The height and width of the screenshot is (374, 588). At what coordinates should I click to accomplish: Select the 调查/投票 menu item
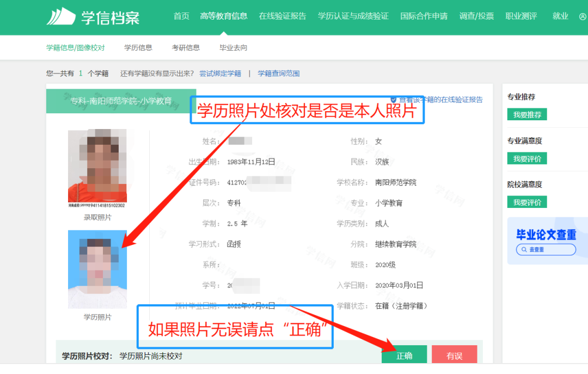tap(476, 16)
